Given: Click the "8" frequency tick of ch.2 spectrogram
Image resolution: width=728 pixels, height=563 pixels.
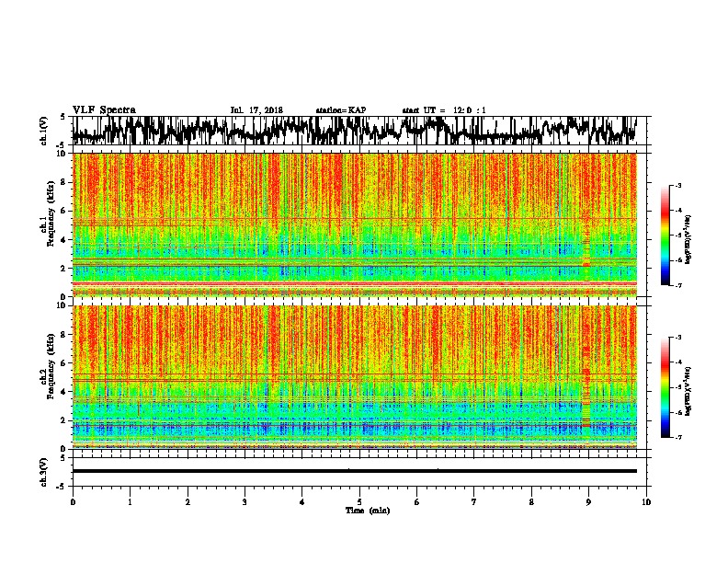Looking at the screenshot, I should (63, 335).
